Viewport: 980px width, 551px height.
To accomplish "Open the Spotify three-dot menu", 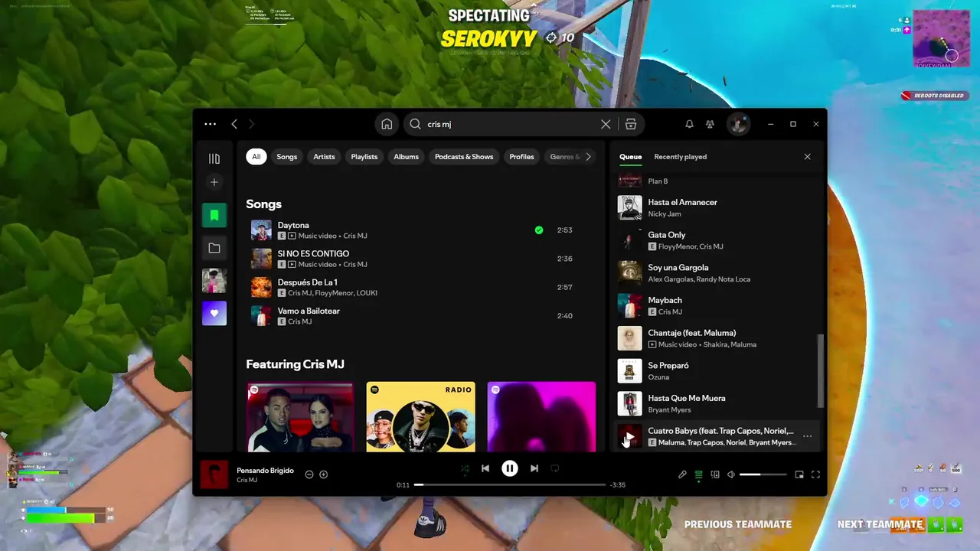I will 210,124.
